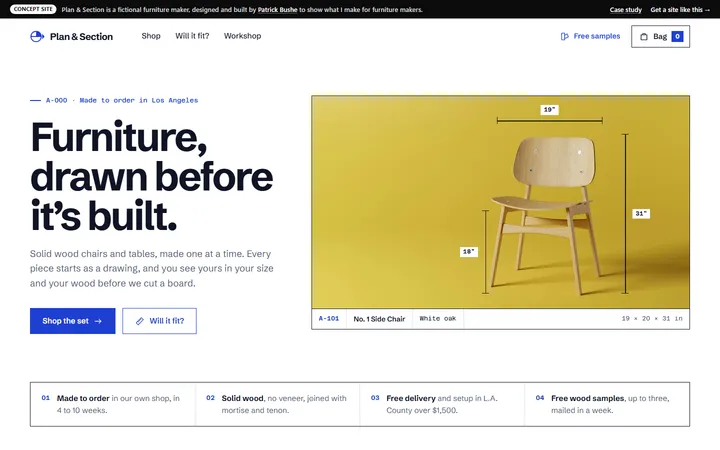
Task: Open the Shop menu item
Action: click(151, 36)
